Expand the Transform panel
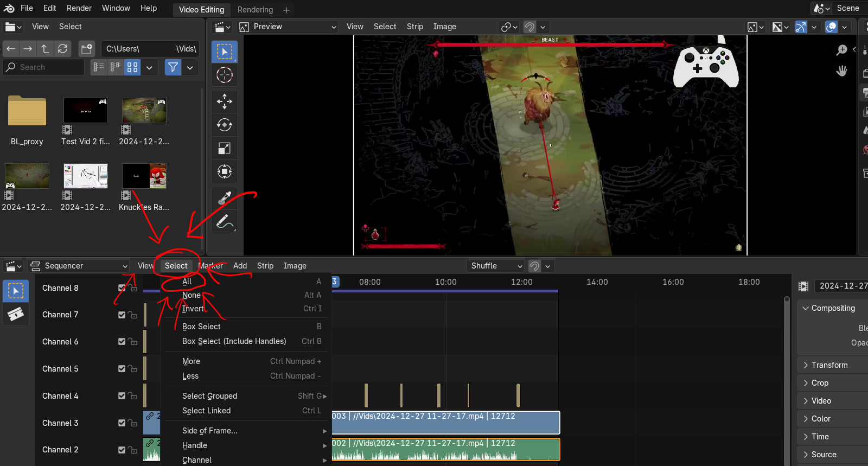The image size is (868, 466). 833,365
